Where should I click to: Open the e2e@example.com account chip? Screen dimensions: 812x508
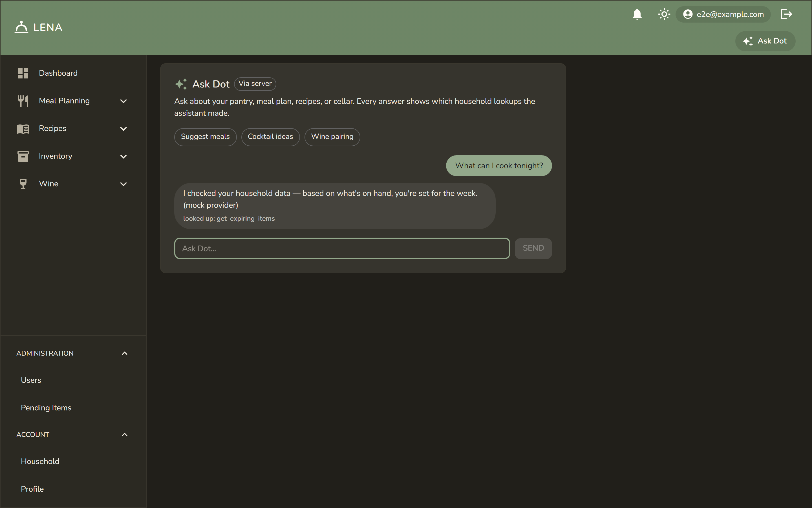pos(723,14)
